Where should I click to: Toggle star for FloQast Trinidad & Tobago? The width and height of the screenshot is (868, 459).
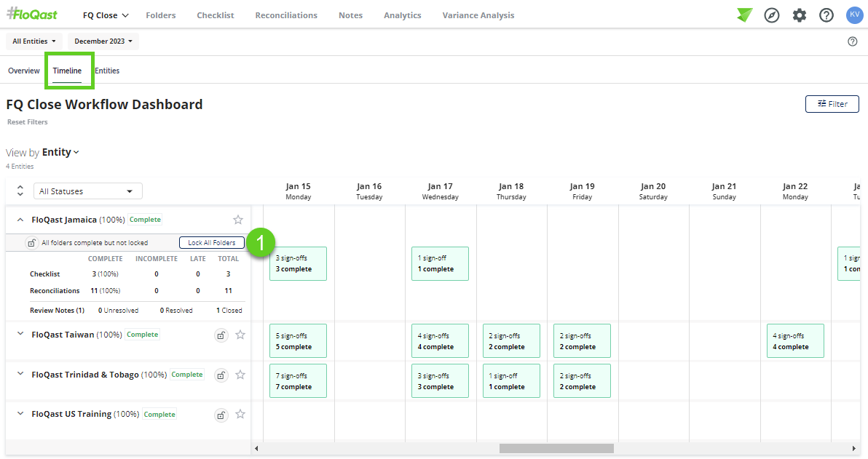point(240,375)
